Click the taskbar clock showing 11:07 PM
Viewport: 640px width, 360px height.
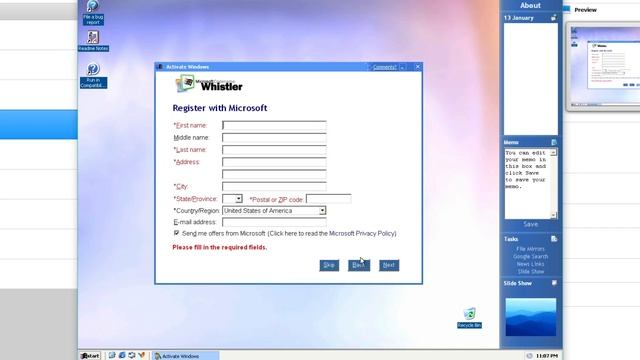pos(547,356)
